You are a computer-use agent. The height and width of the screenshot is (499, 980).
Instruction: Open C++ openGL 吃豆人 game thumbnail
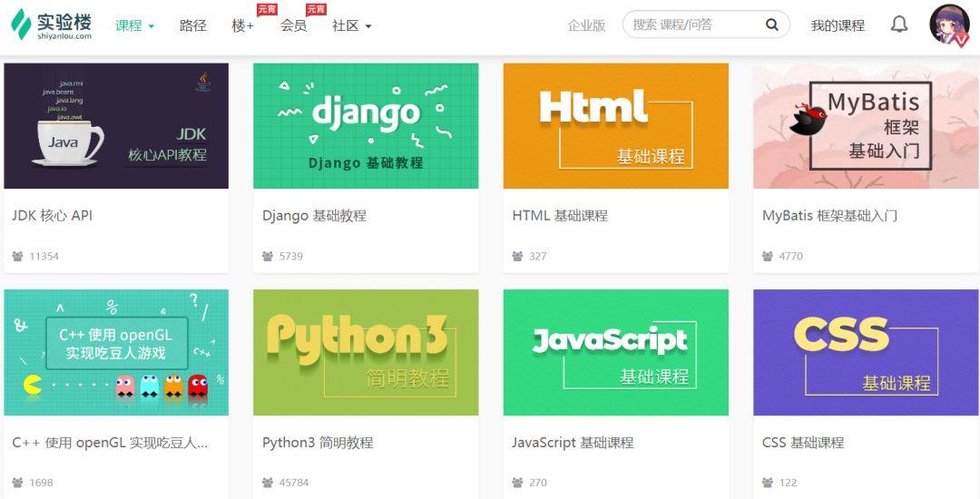pyautogui.click(x=116, y=352)
